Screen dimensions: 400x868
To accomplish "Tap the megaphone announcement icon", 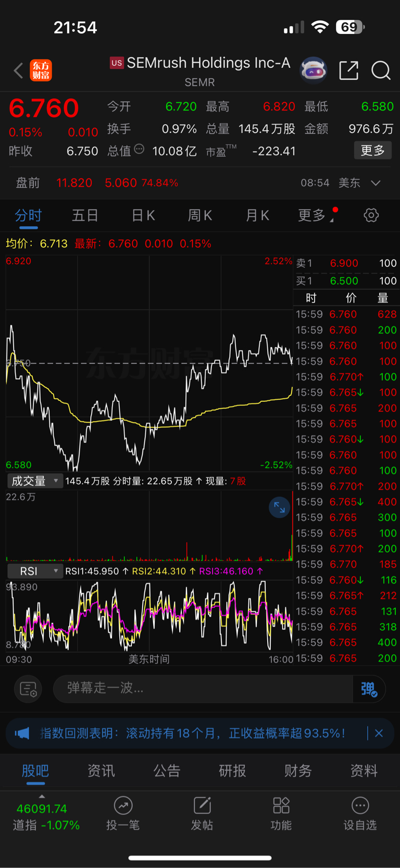I will coord(22,733).
